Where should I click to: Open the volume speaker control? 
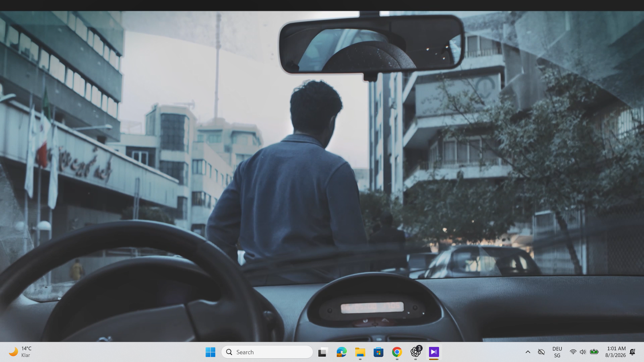[x=583, y=352]
